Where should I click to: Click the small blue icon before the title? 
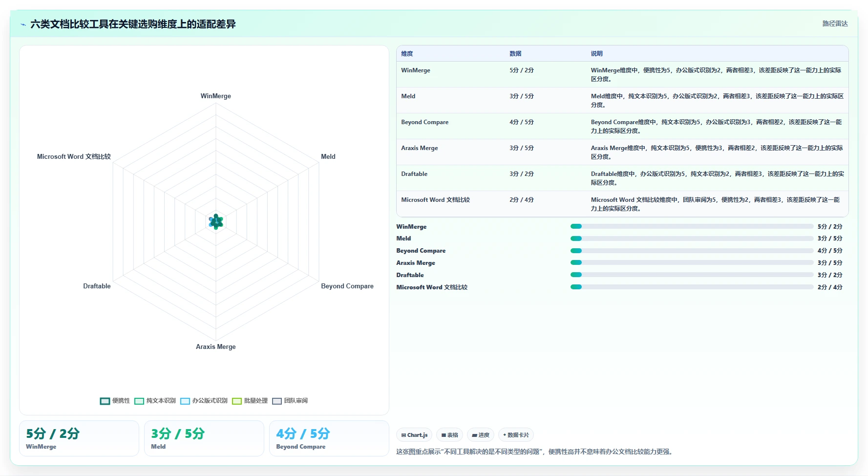pyautogui.click(x=23, y=24)
